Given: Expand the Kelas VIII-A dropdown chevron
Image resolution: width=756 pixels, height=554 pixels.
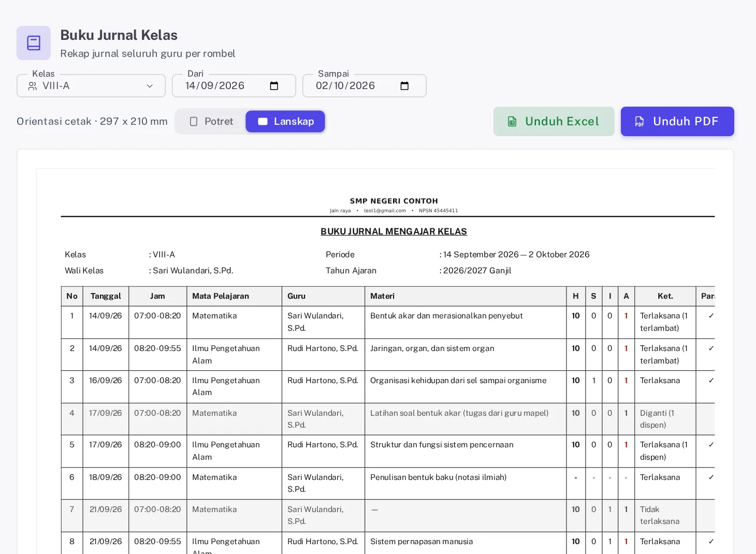Looking at the screenshot, I should point(150,86).
